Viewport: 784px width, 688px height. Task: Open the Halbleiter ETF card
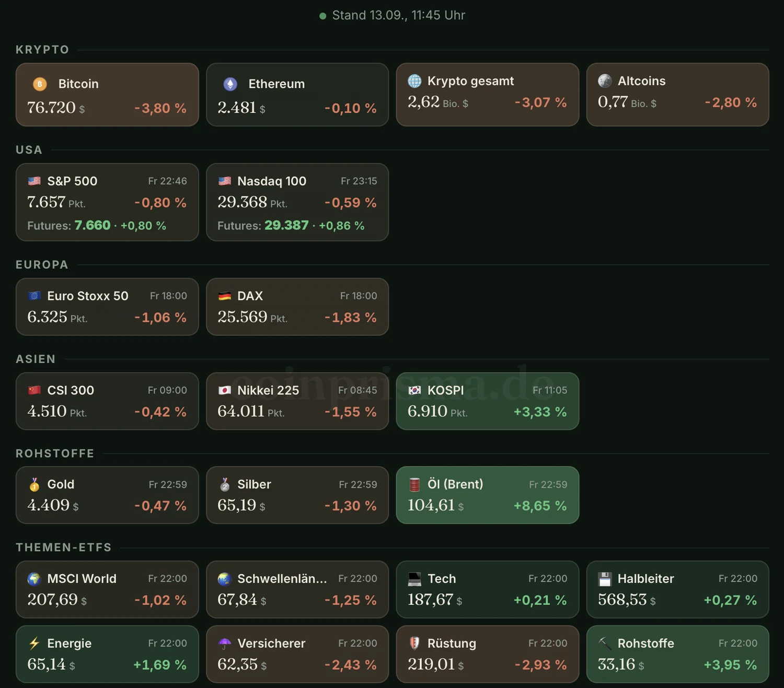(678, 589)
